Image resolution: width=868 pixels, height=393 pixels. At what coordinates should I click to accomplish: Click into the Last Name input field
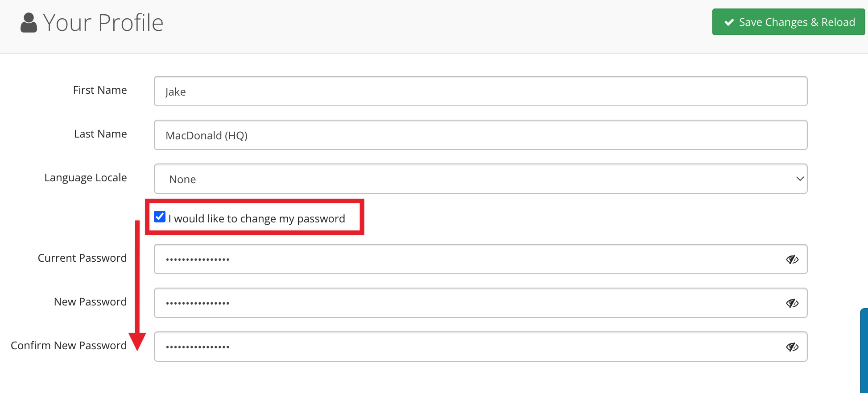(x=480, y=135)
